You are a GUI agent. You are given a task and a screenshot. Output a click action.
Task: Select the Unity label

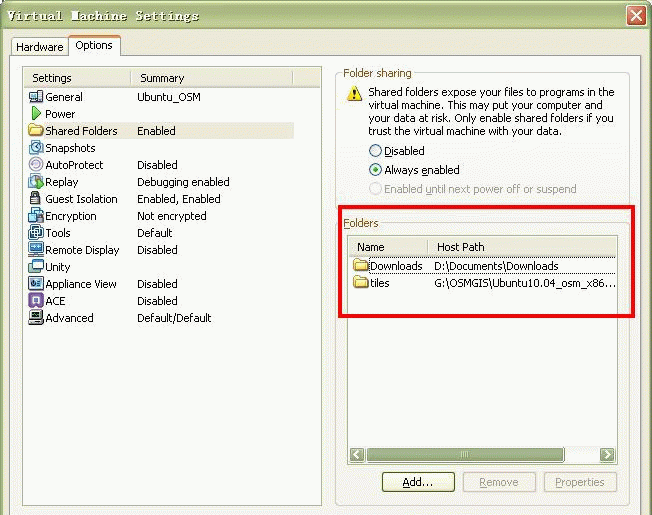57,267
